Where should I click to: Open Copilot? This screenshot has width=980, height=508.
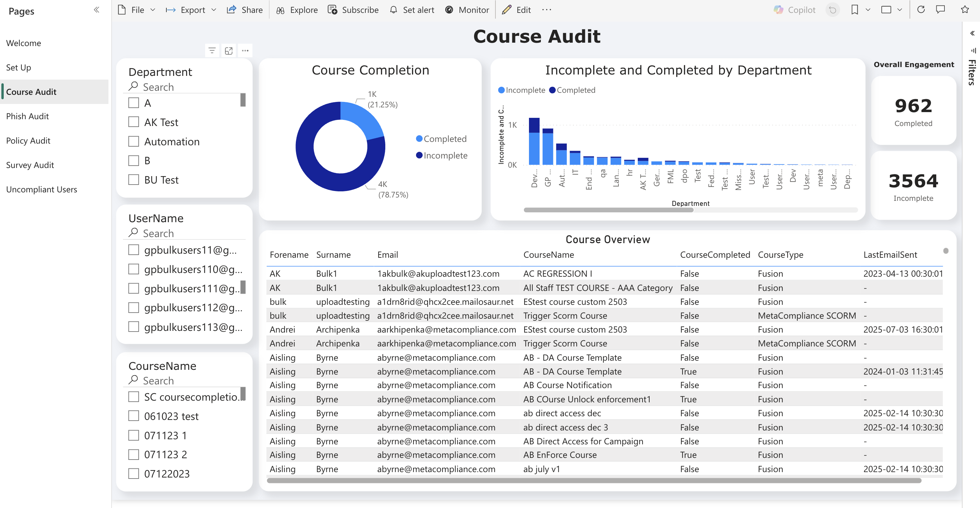pos(794,10)
